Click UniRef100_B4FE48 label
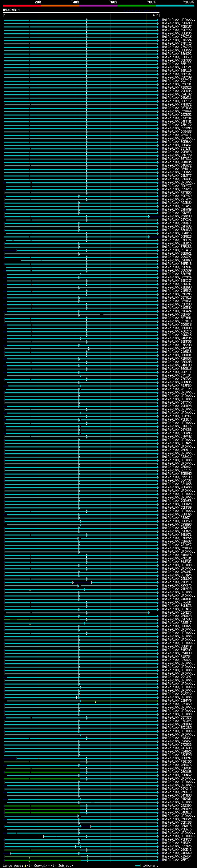The height and width of the screenshot is (868, 197). tap(177, 264)
